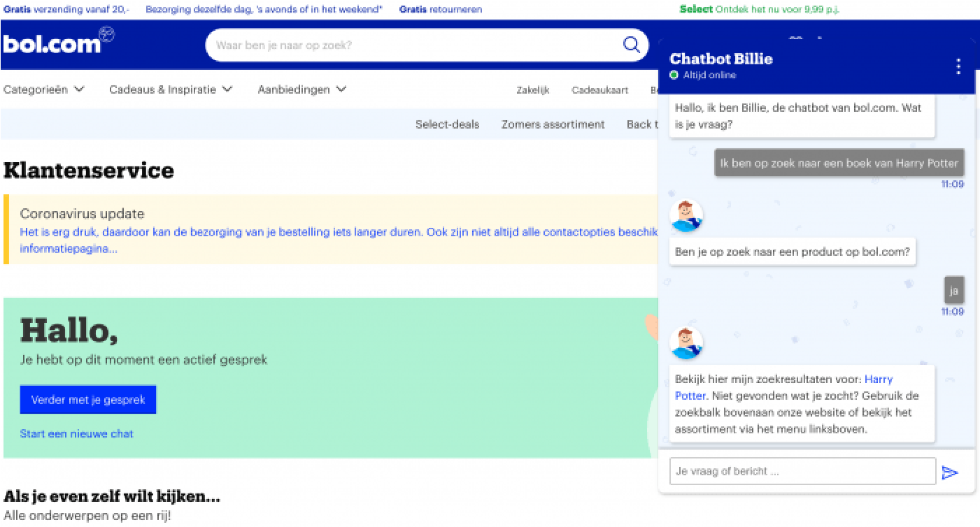980x527 pixels.
Task: Open the Zomers assortiment tab
Action: 553,124
